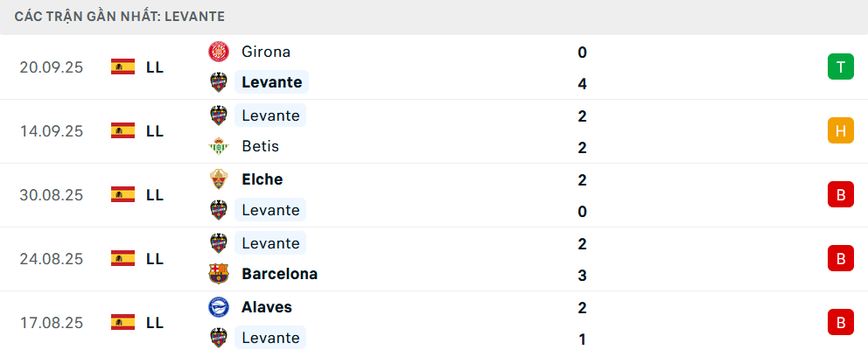Open the Girona team link
The height and width of the screenshot is (350, 868).
[x=266, y=52]
